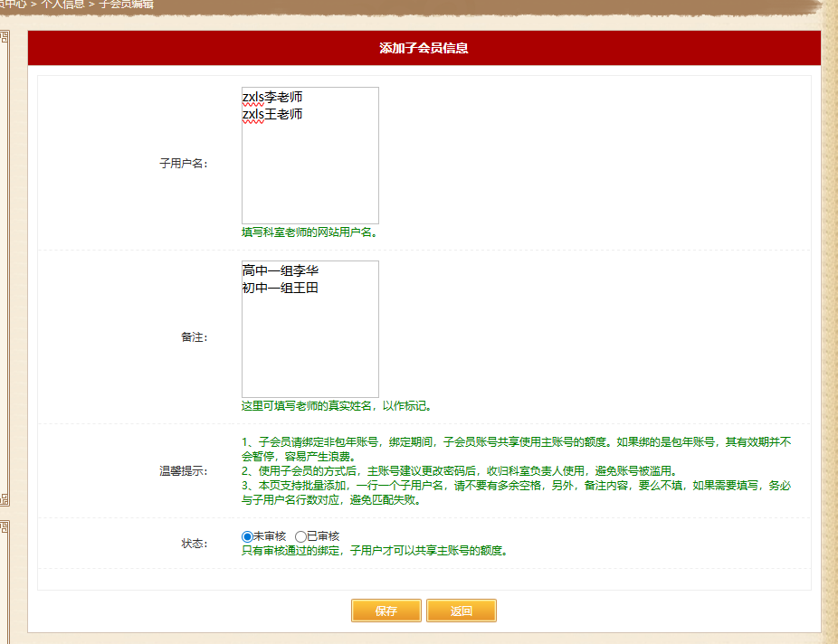This screenshot has height=644, width=838.
Task: Click the 高中一组李华 remark line
Action: click(x=281, y=270)
